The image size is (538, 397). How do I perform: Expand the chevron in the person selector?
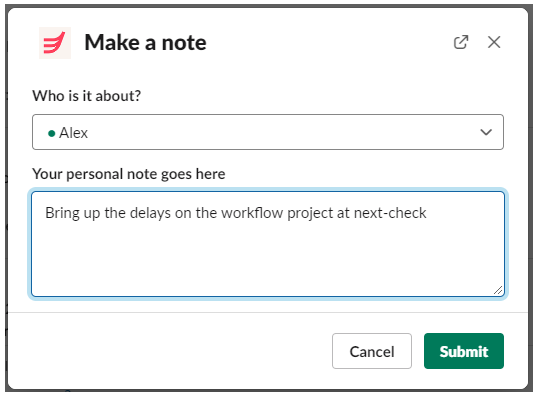coord(486,132)
